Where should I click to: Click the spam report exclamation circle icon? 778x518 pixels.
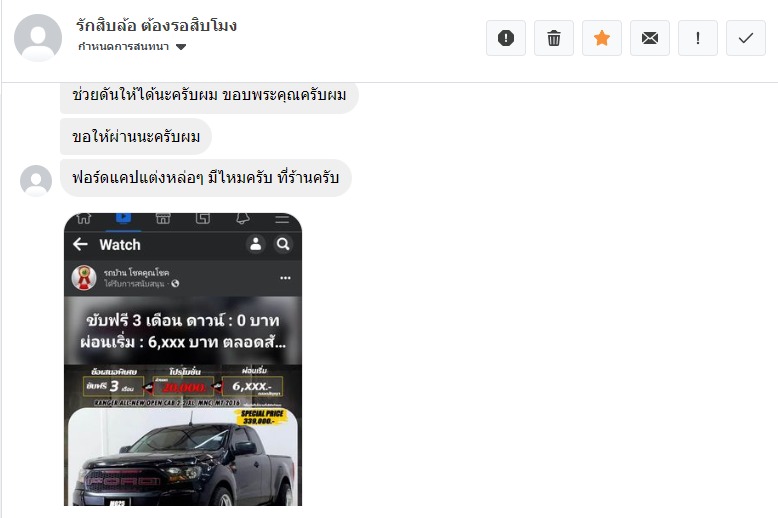tap(506, 38)
